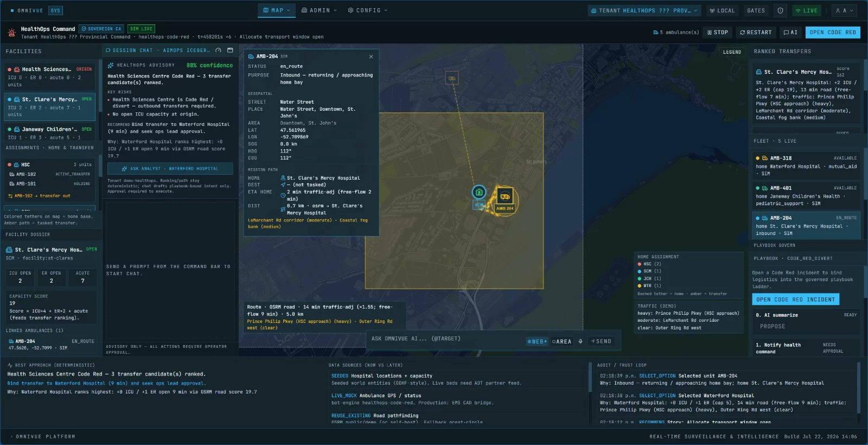Toggle the map LEGEND
The height and width of the screenshot is (445, 868).
[732, 52]
